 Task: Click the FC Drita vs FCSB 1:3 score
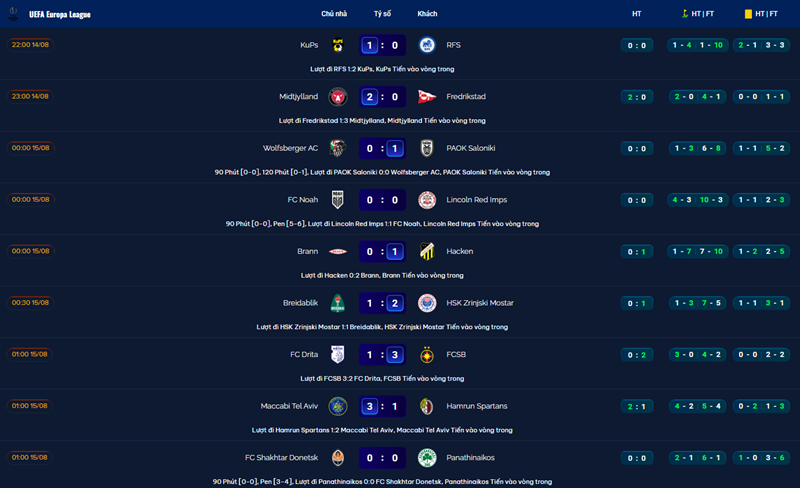tap(382, 355)
